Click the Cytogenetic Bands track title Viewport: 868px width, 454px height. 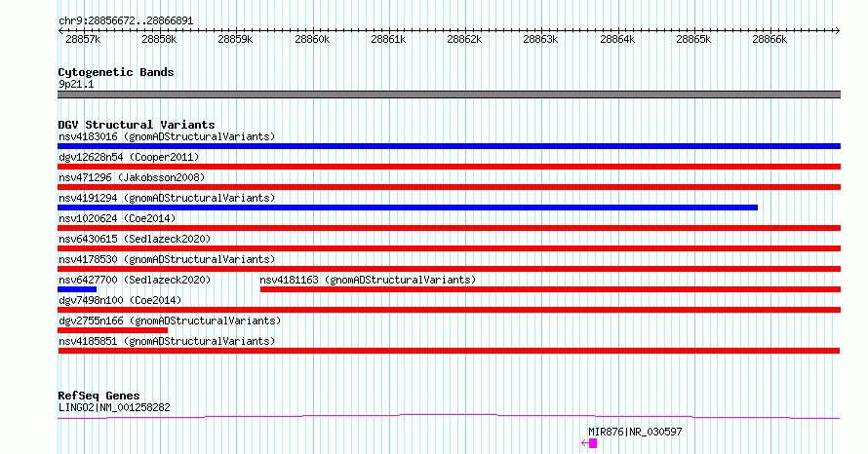click(116, 72)
